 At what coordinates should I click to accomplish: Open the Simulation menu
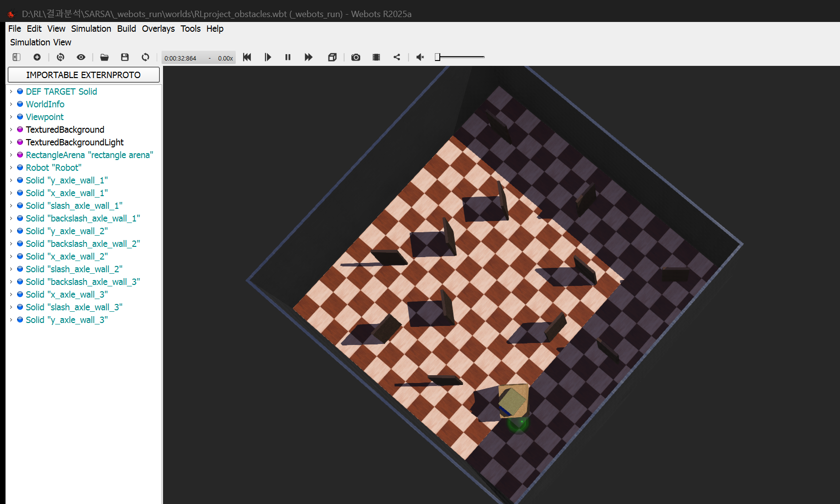[x=91, y=29]
